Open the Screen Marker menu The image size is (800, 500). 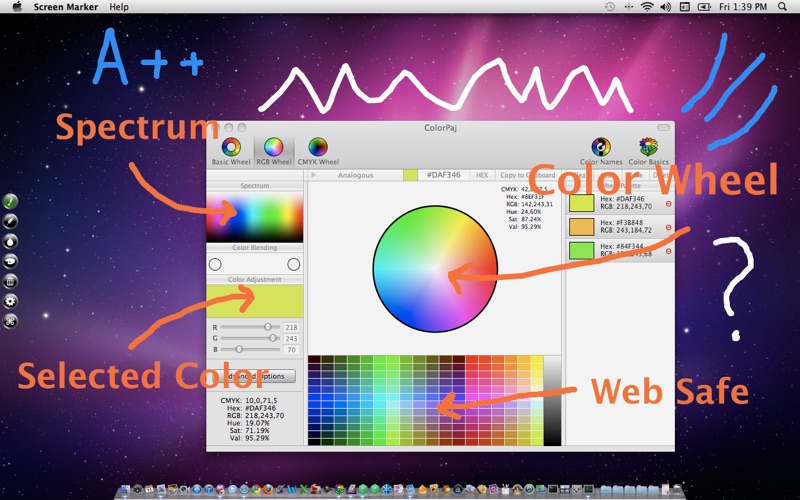tap(66, 7)
